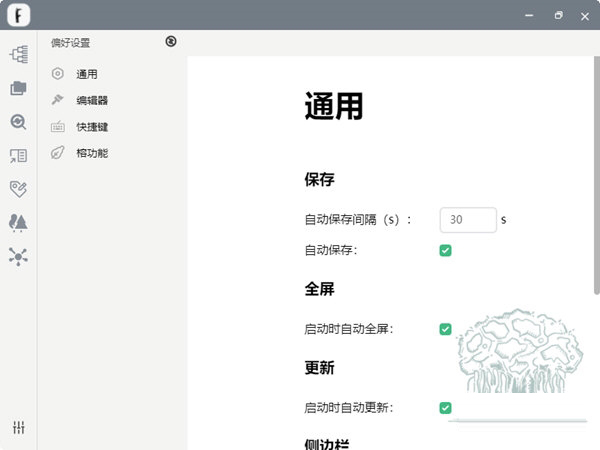This screenshot has width=600, height=450.
Task: Open the search sidebar icon
Action: coord(18,122)
